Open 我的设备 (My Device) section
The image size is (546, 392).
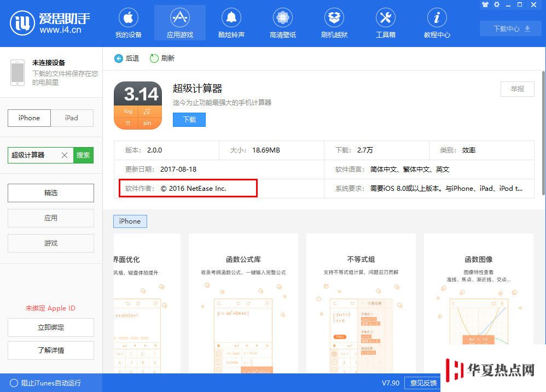click(129, 23)
